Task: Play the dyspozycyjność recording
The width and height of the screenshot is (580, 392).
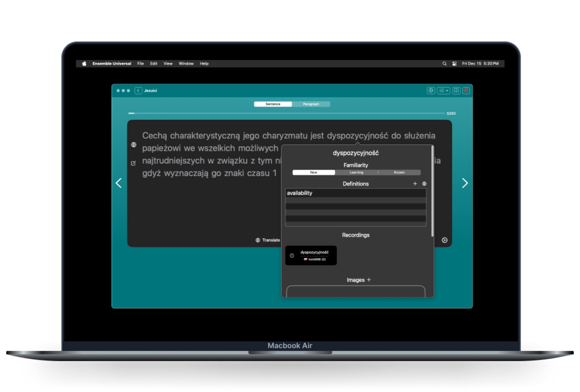Action: [292, 255]
